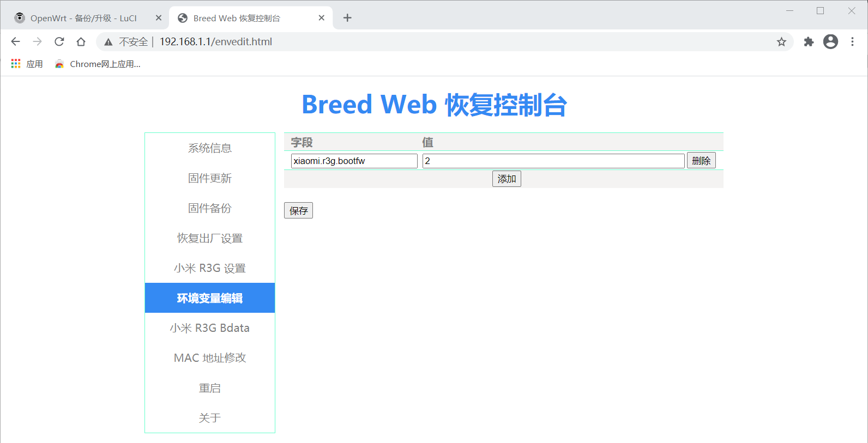The image size is (868, 443).
Task: Reload the Breed Web page
Action: click(59, 41)
